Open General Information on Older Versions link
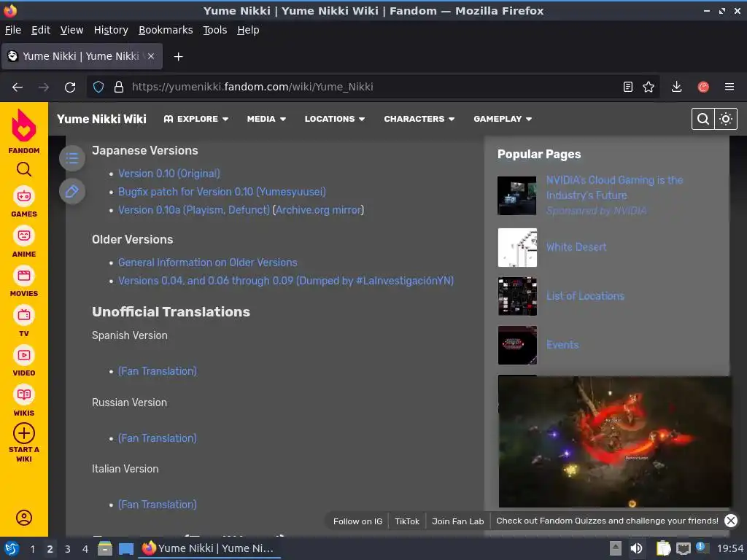747x560 pixels. [208, 262]
